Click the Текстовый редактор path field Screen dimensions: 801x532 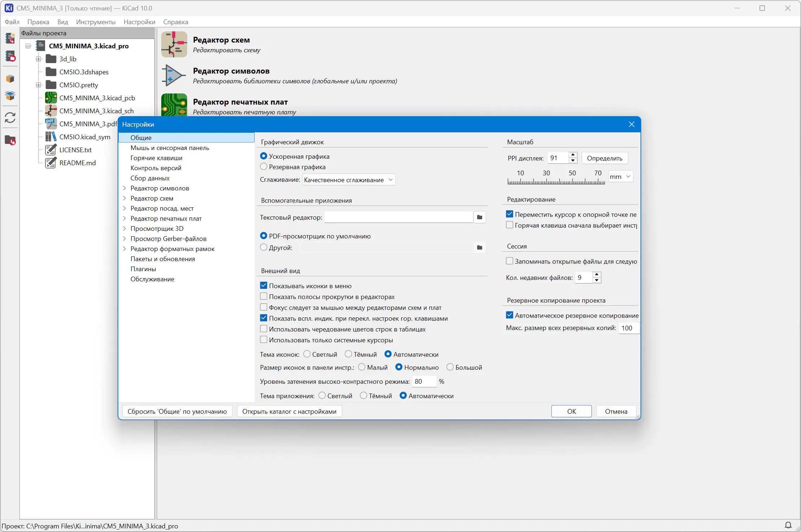(398, 217)
